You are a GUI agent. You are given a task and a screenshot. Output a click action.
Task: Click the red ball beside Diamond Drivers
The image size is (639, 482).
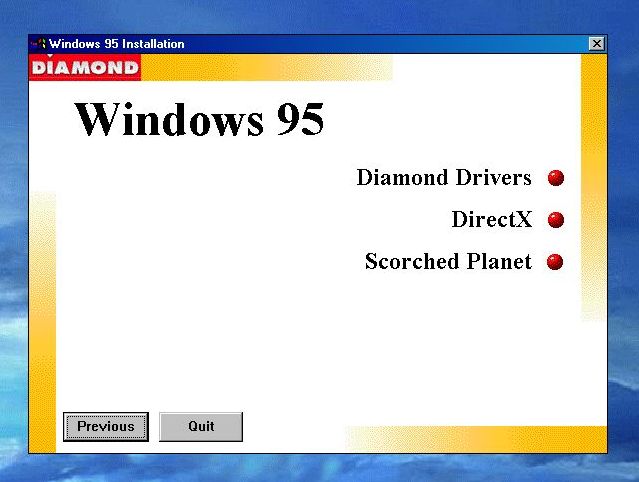555,178
